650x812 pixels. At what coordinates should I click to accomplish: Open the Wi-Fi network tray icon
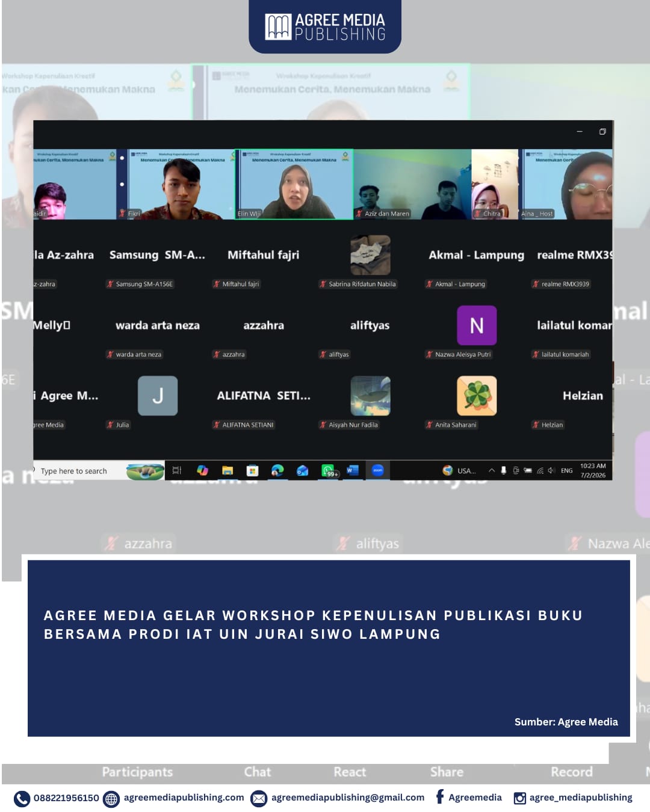pos(540,470)
